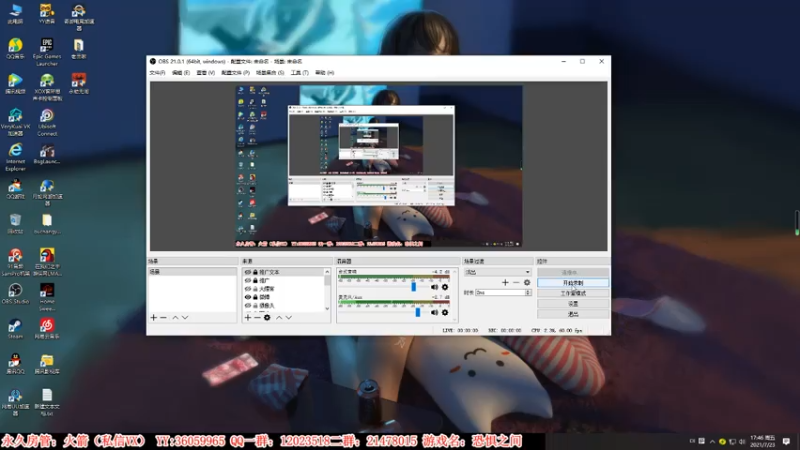
Task: Mute the first mixer channel speaker icon
Action: [x=434, y=287]
